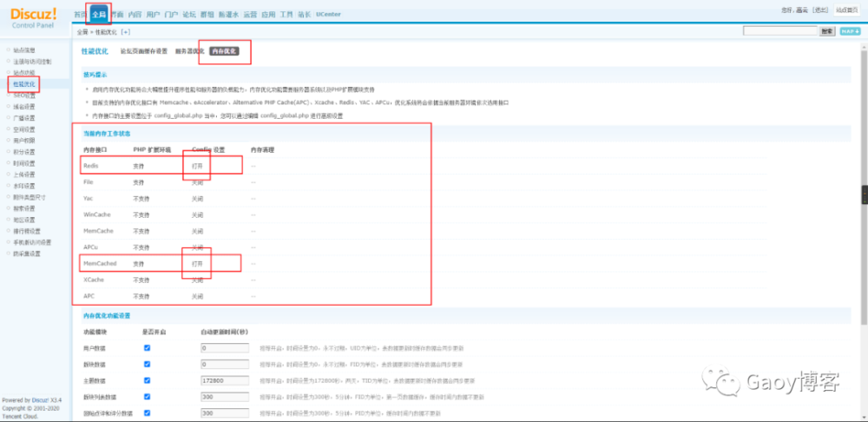This screenshot has height=422, width=868.
Task: Open 水印设置 in the sidebar
Action: point(23,186)
